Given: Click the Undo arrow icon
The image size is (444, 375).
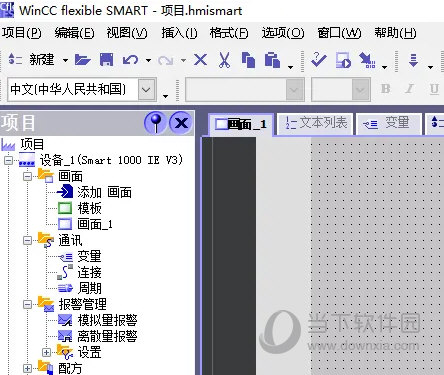Looking at the screenshot, I should click(x=130, y=60).
